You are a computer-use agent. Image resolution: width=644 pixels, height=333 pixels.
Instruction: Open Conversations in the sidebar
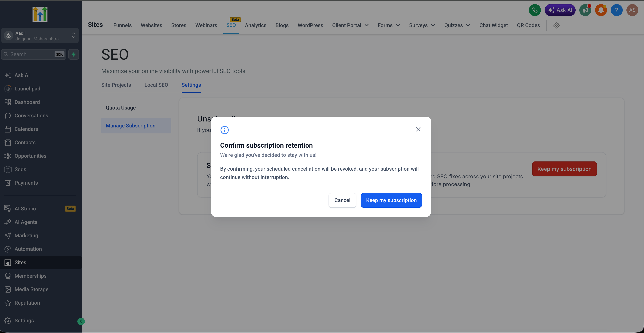tap(31, 116)
